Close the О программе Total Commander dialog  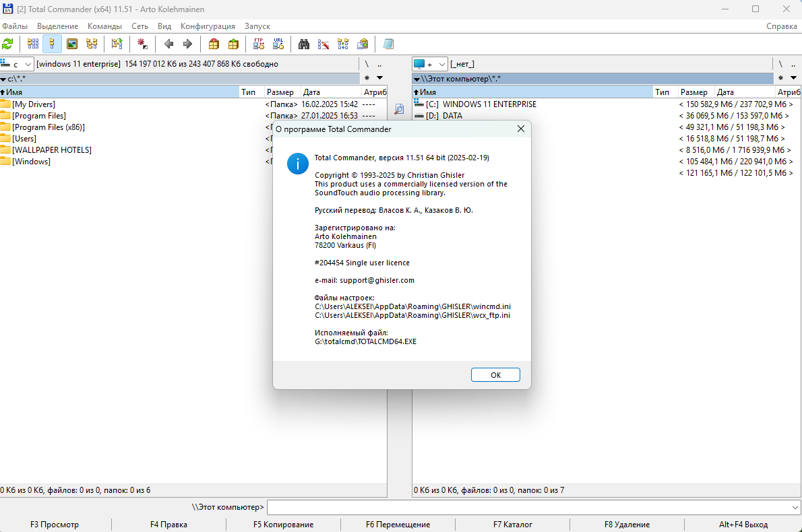click(x=521, y=129)
